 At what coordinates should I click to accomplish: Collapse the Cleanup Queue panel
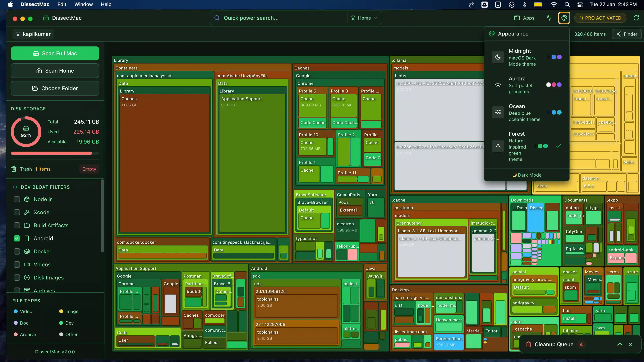pos(620,344)
